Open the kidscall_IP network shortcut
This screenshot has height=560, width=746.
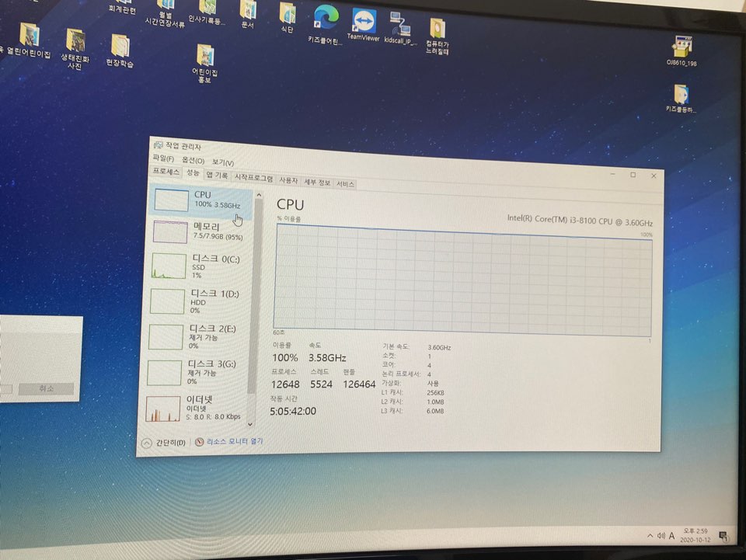(400, 27)
